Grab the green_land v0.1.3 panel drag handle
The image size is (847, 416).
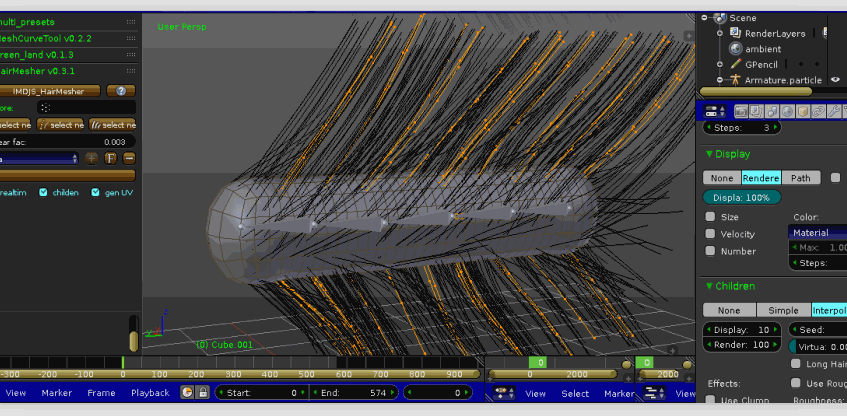pos(131,55)
